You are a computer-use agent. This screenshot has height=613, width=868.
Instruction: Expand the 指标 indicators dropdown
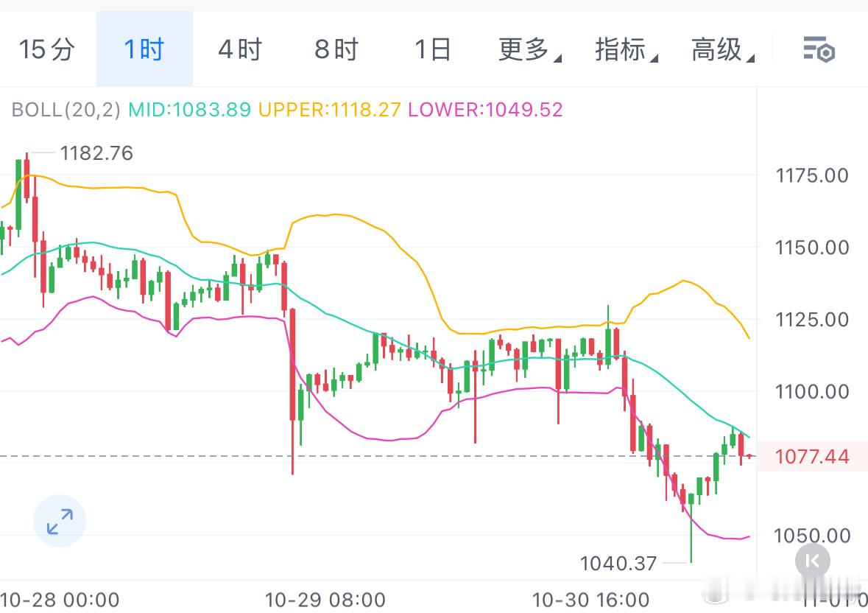tap(623, 49)
